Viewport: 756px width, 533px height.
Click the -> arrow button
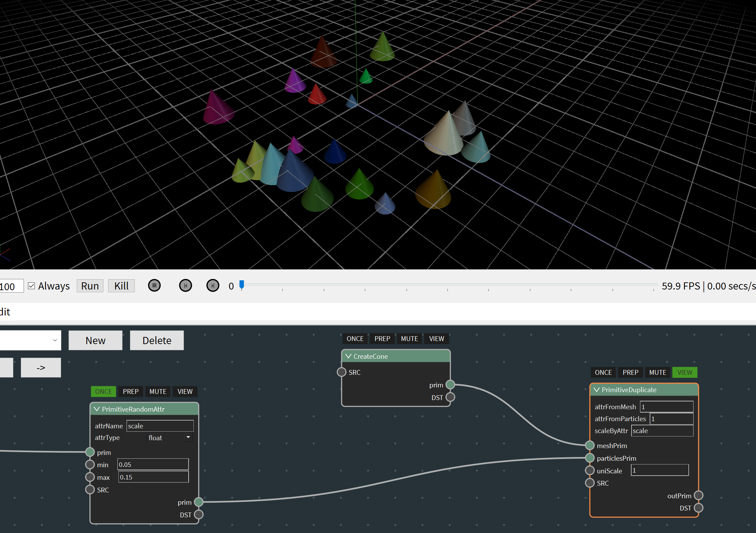tap(41, 368)
